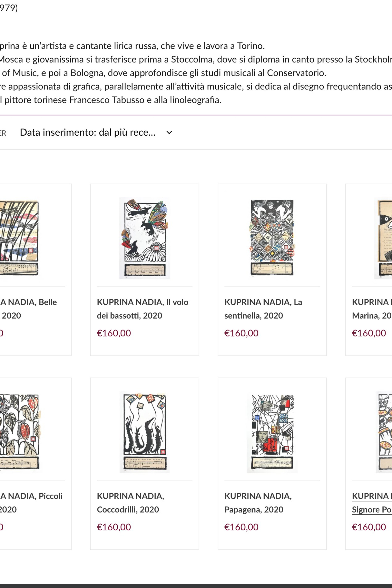
Task: Follow the Il volo dei bassotti title link
Action: tap(143, 309)
